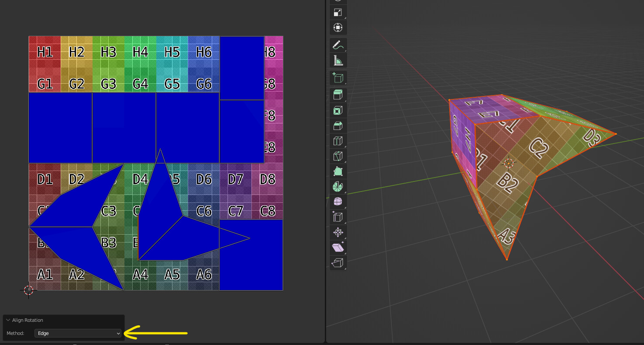Image resolution: width=644 pixels, height=345 pixels.
Task: Click the 3D cursor in the viewport
Action: pyautogui.click(x=509, y=164)
